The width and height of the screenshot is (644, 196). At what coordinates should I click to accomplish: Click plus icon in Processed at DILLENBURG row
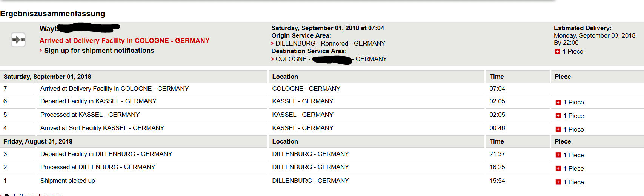pos(558,169)
